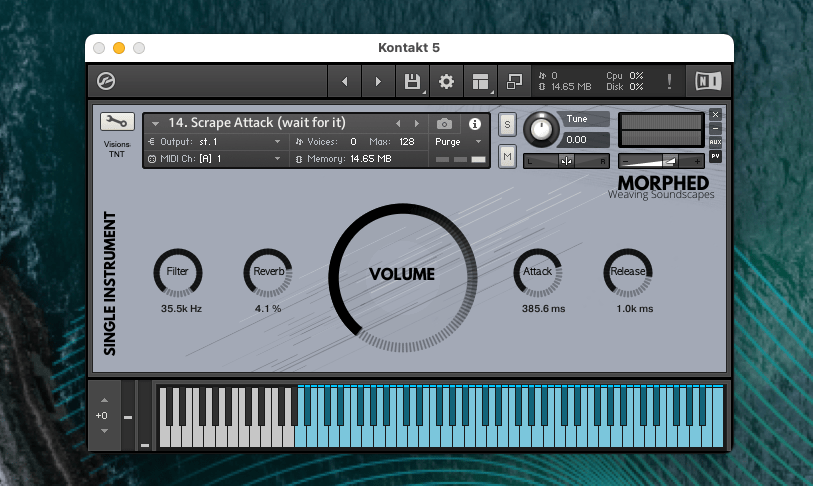Image resolution: width=813 pixels, height=486 pixels.
Task: Open the Purge dropdown menu
Action: (458, 142)
